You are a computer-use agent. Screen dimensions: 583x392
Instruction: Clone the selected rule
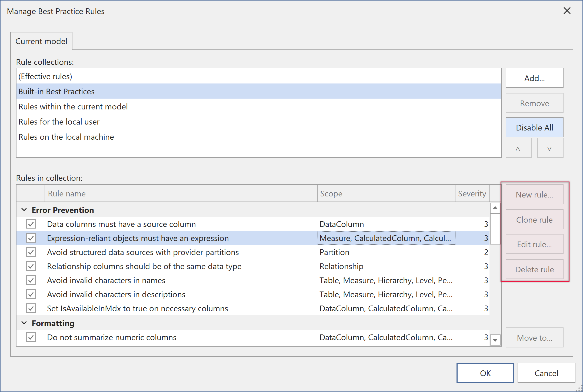pos(534,219)
